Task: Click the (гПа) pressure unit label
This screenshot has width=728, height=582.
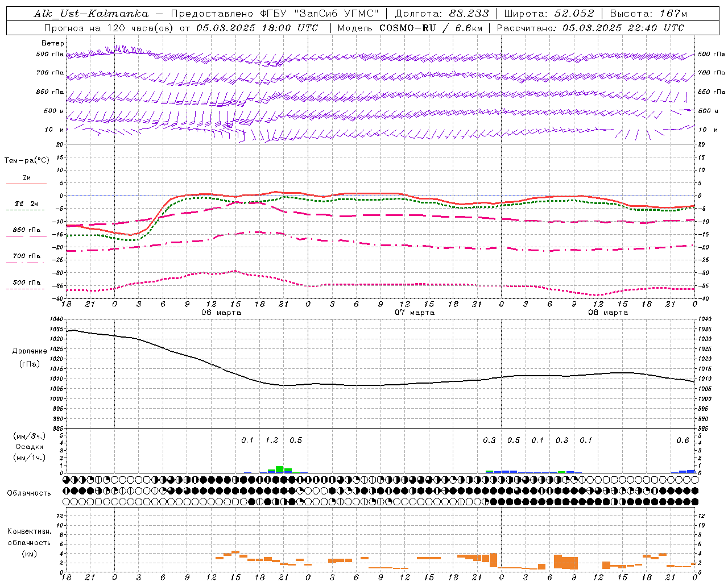Action: click(30, 364)
